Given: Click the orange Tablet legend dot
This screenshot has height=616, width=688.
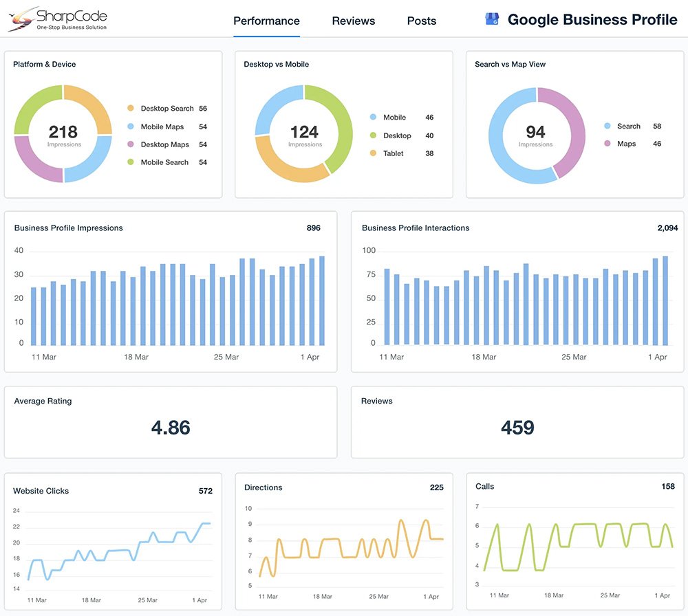Looking at the screenshot, I should (x=373, y=154).
